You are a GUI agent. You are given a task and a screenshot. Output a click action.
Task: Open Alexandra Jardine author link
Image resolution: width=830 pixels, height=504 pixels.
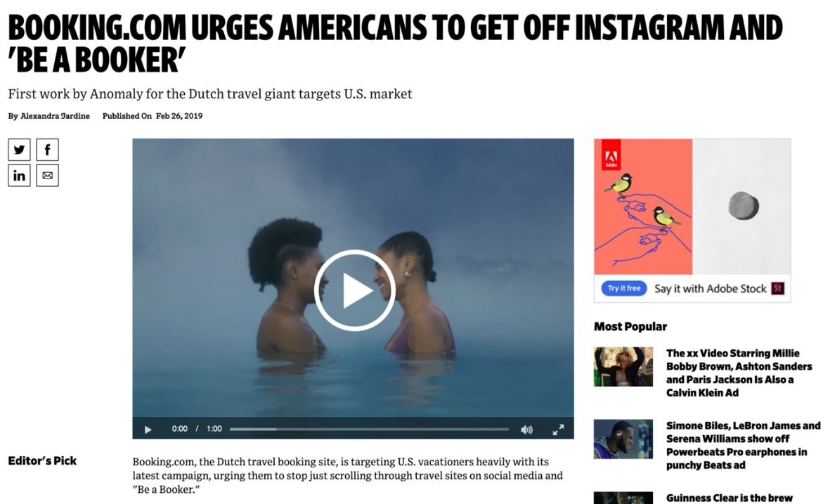coord(55,116)
